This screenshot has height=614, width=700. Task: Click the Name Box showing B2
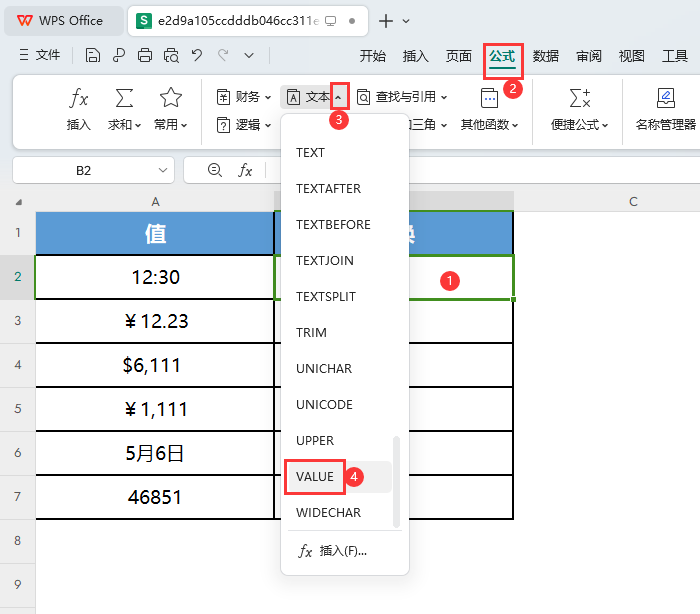(x=84, y=171)
